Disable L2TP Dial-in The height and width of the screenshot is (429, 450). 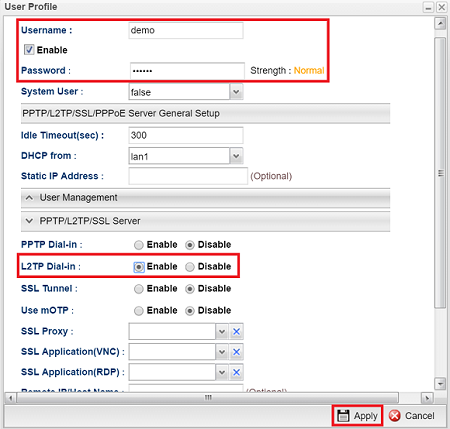[190, 267]
